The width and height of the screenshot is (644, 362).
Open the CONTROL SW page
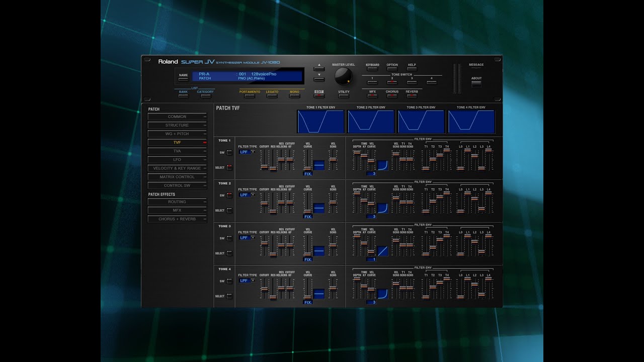coord(177,186)
